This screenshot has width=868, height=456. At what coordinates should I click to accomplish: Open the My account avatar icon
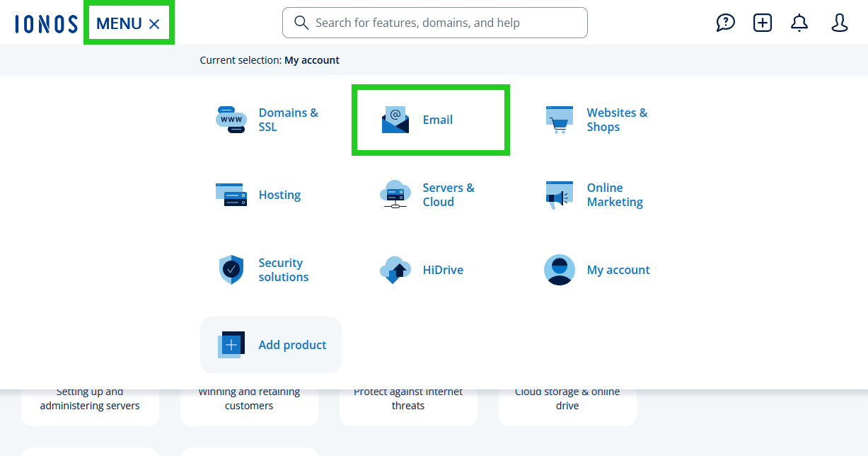coord(559,269)
